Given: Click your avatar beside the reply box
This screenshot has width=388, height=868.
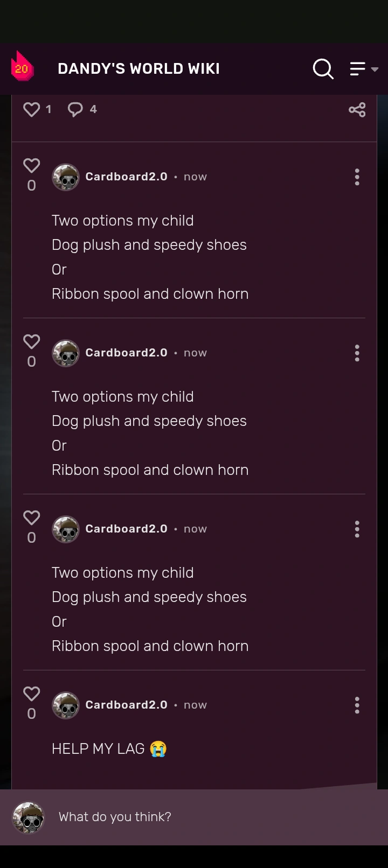Looking at the screenshot, I should 28,817.
